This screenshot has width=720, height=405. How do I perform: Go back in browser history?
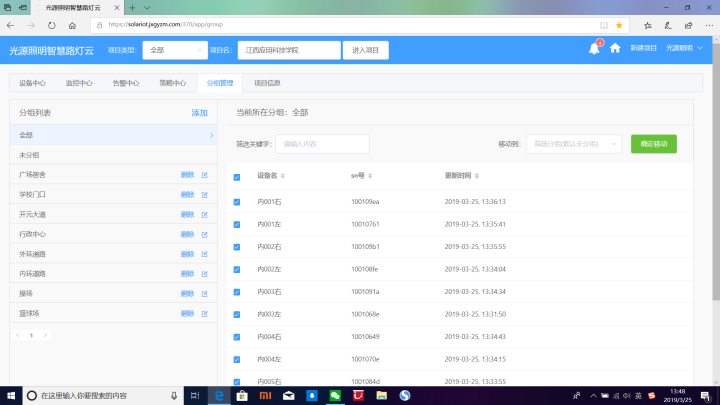coord(11,25)
